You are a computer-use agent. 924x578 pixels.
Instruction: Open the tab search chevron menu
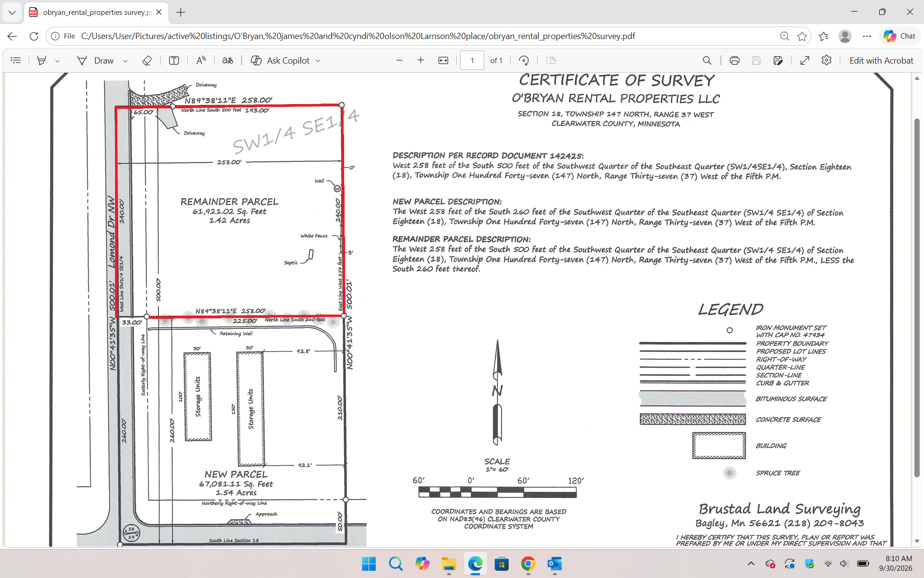12,12
